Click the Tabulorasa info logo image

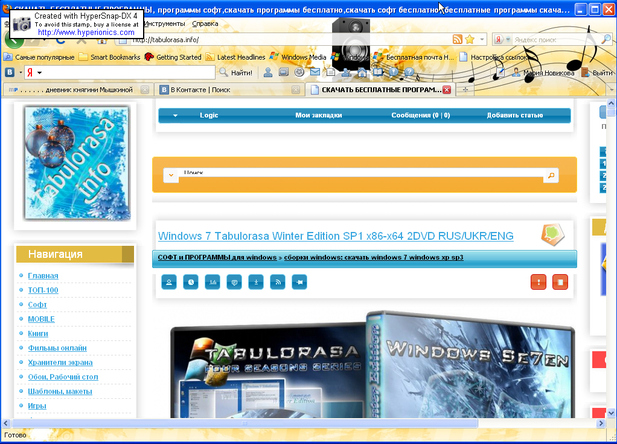[x=77, y=163]
